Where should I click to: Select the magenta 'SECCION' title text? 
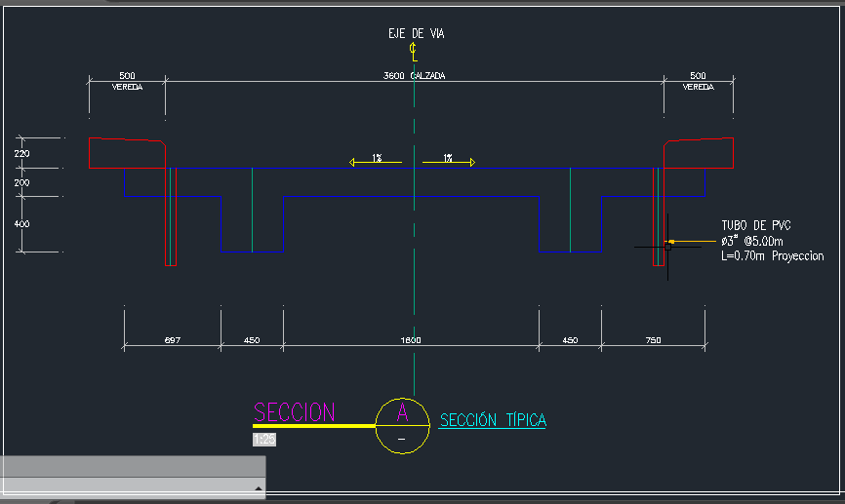pyautogui.click(x=295, y=412)
